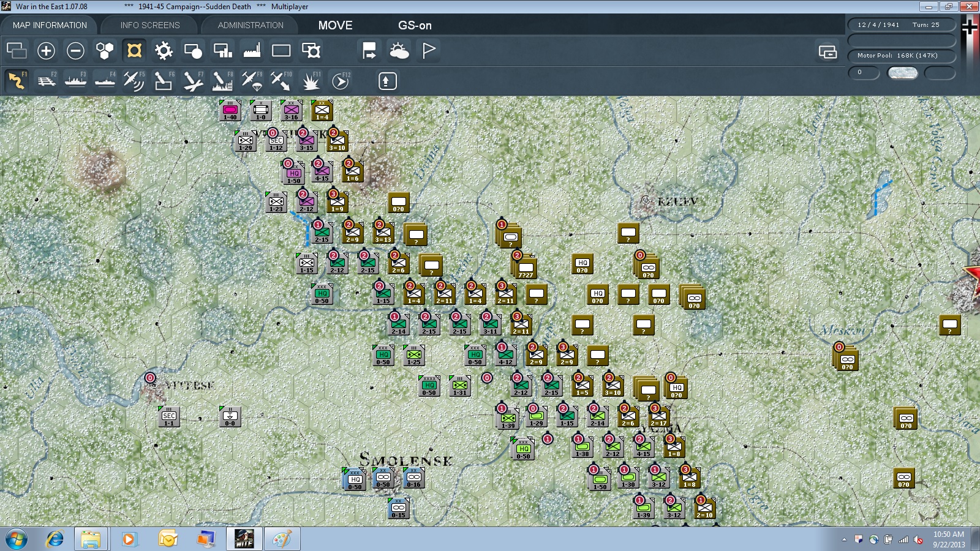Open the INFO SCREENS tab
Viewport: 980px width, 551px height.
tap(150, 25)
